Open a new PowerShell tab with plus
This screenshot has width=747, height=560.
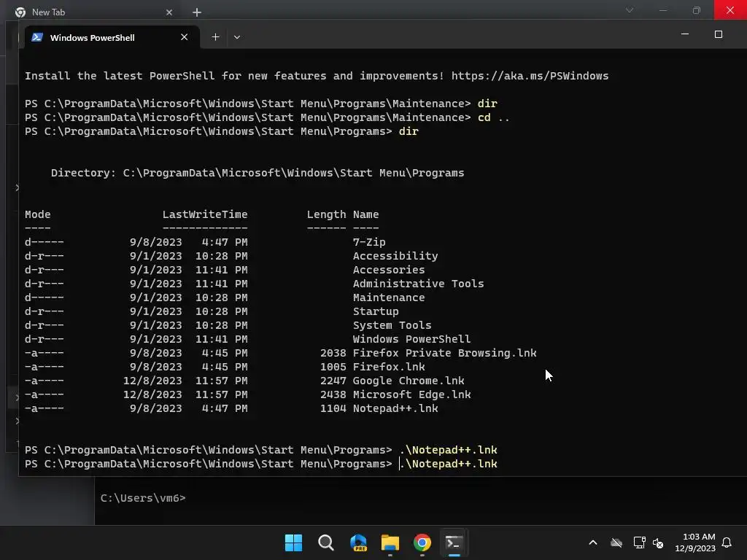tap(215, 36)
